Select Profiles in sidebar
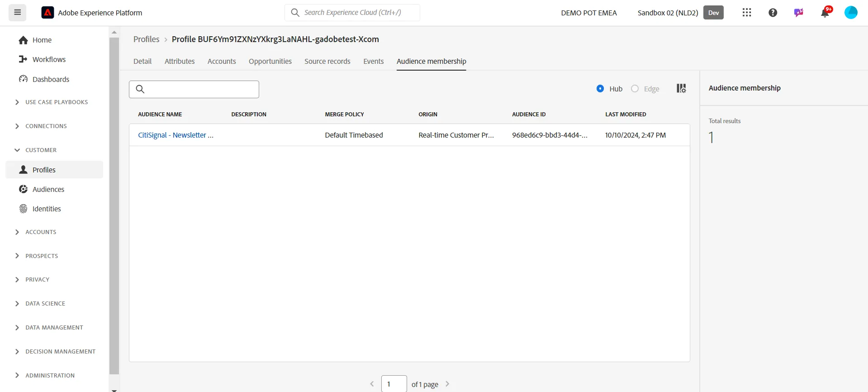Viewport: 868px width, 392px height. (54, 170)
